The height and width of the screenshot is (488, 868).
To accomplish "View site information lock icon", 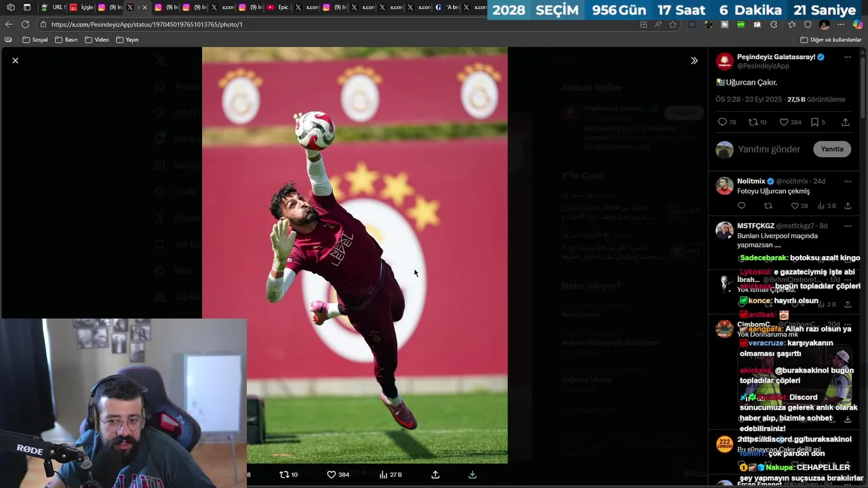I will pyautogui.click(x=43, y=24).
